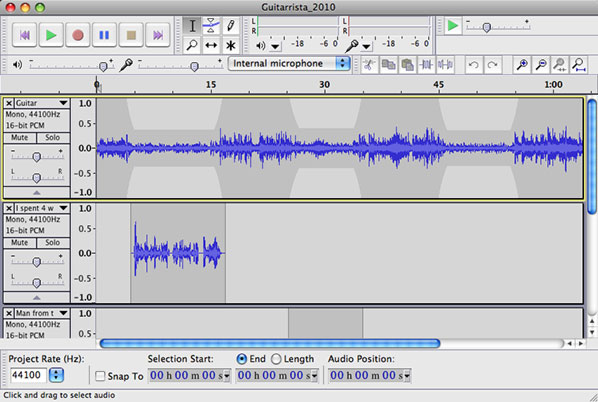
Task: Click the red Record button
Action: pos(78,35)
